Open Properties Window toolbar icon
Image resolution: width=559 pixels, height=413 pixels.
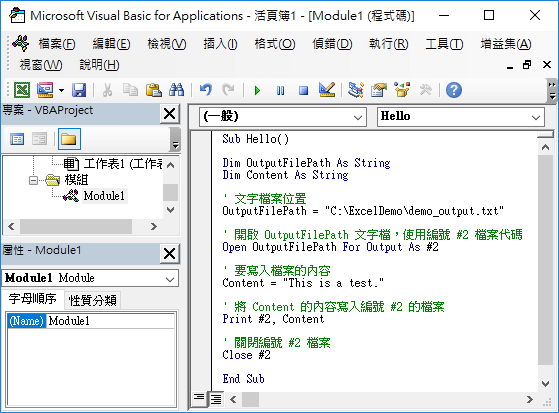pyautogui.click(x=379, y=90)
